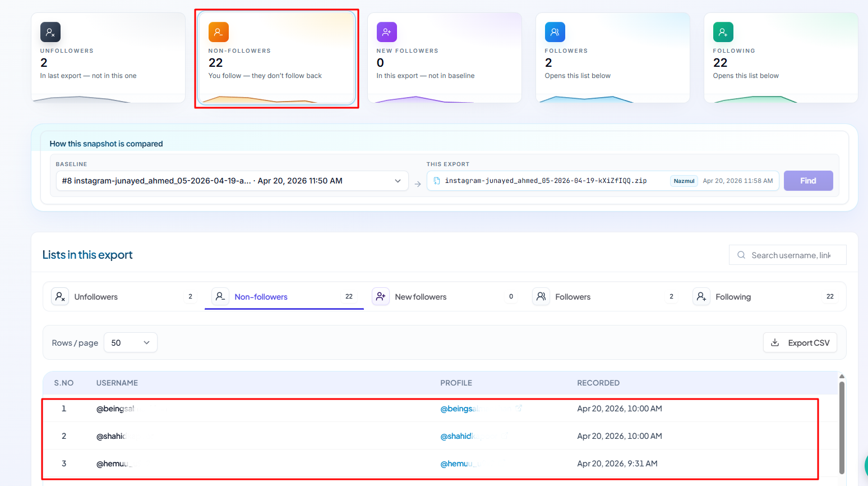Click the Find button
The width and height of the screenshot is (868, 486).
(808, 181)
